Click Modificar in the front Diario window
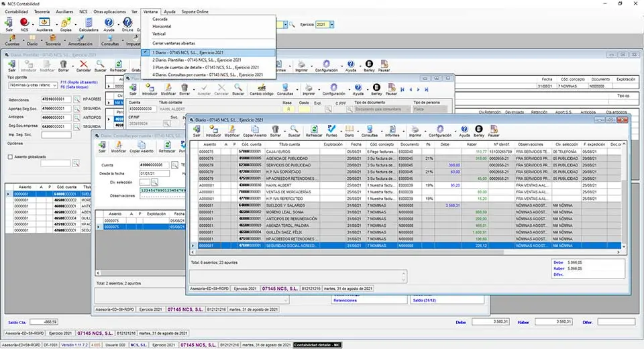644x349 pixels. [x=231, y=131]
